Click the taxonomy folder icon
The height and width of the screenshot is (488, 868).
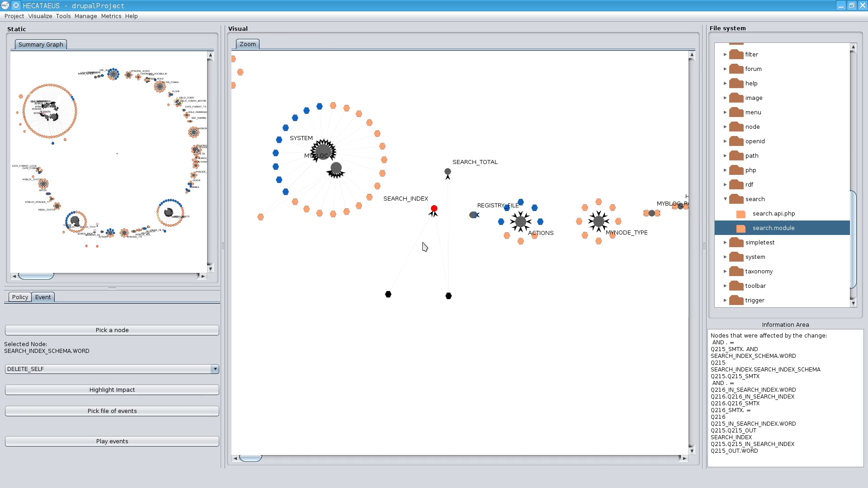(x=736, y=271)
